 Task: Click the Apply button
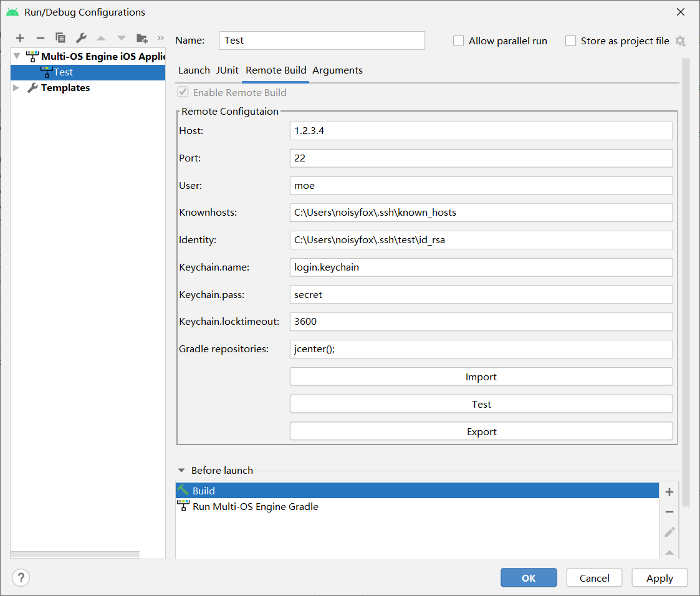point(659,578)
